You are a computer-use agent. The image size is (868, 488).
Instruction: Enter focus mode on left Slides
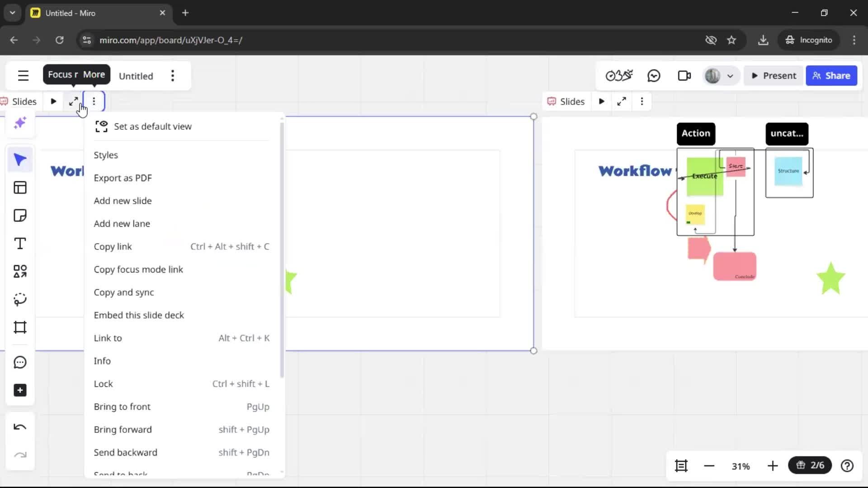point(73,101)
